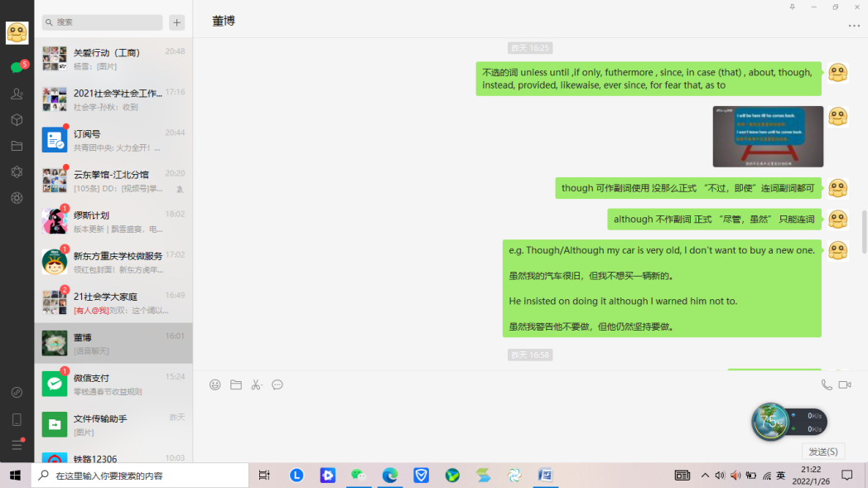
Task: Open the Favorites cube icon in sidebar
Action: click(x=17, y=120)
